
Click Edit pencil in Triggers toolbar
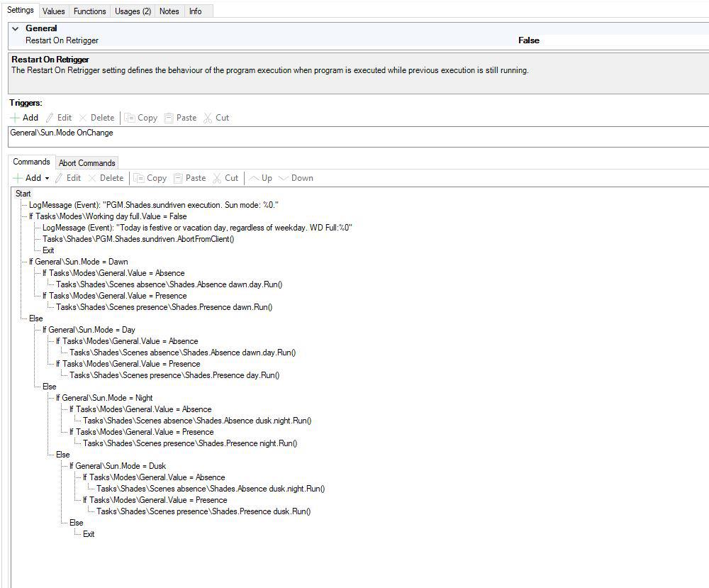(50, 118)
